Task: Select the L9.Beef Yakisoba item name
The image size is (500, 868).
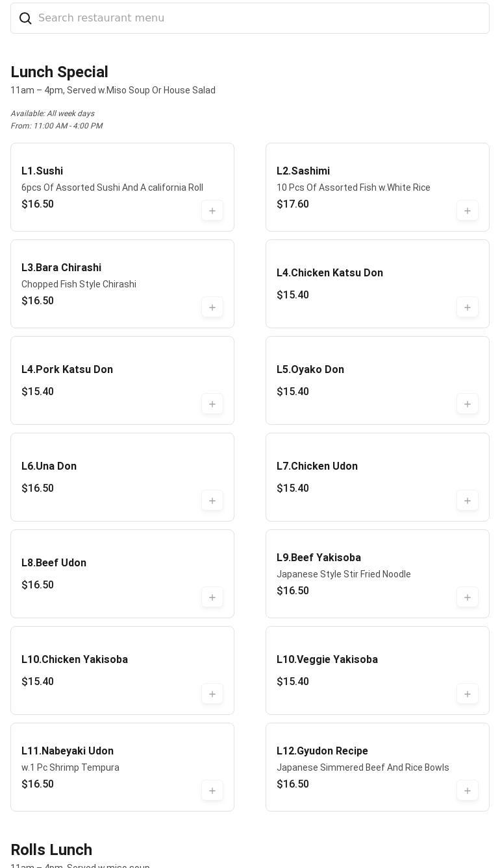Action: coord(319,558)
